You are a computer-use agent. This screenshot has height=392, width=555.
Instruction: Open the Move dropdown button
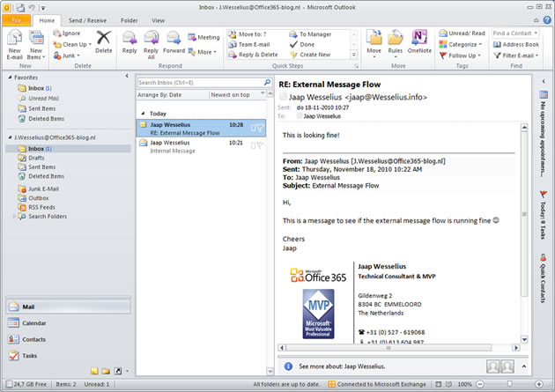coord(374,45)
